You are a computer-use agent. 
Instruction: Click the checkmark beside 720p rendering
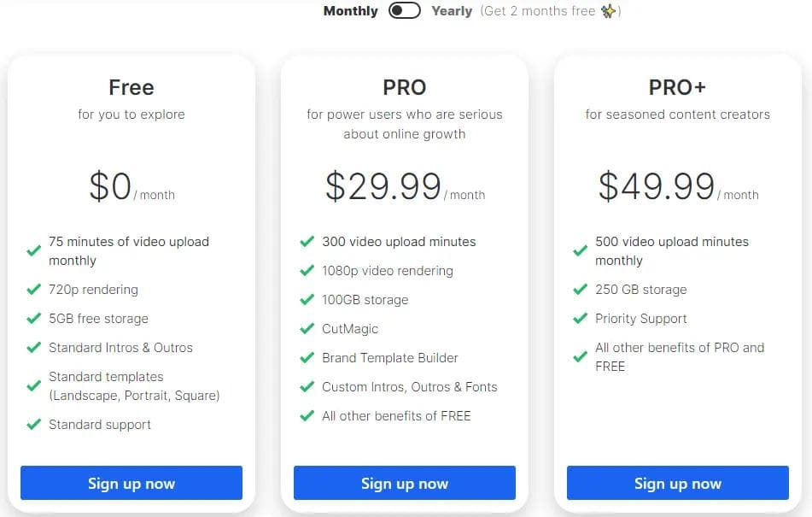point(34,290)
